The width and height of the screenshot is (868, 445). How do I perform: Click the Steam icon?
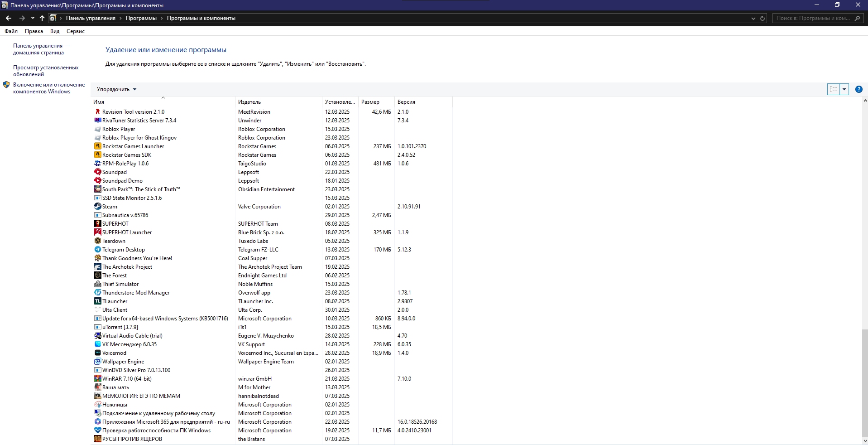click(97, 206)
